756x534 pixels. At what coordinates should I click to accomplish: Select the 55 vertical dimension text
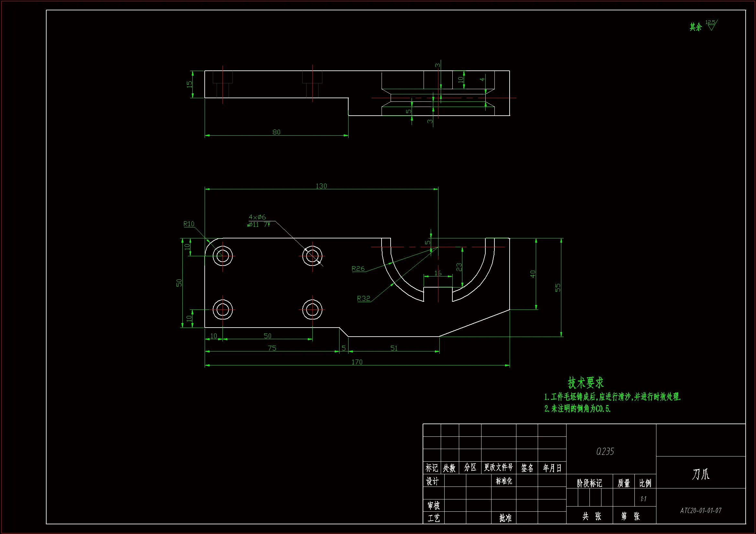coord(557,288)
